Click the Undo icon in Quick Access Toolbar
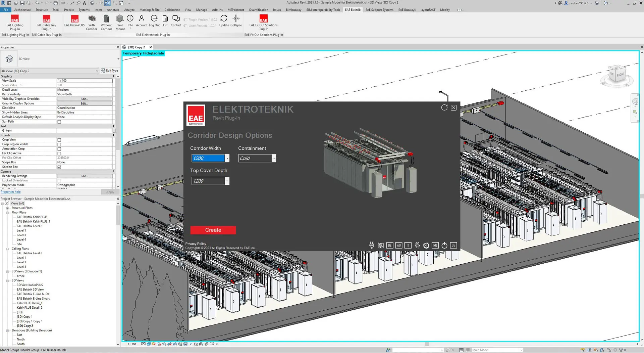The height and width of the screenshot is (353, 644). [x=38, y=3]
